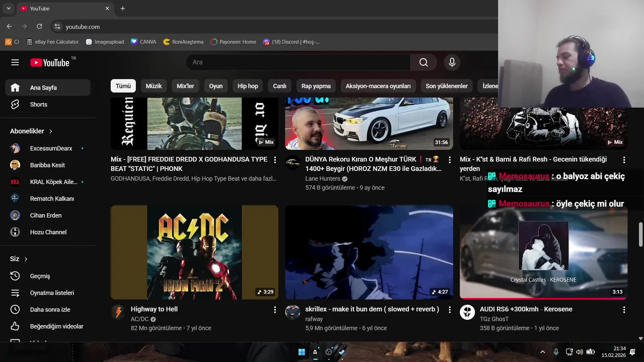This screenshot has width=644, height=362.
Task: Open AC/DC channel avatar
Action: point(118,312)
